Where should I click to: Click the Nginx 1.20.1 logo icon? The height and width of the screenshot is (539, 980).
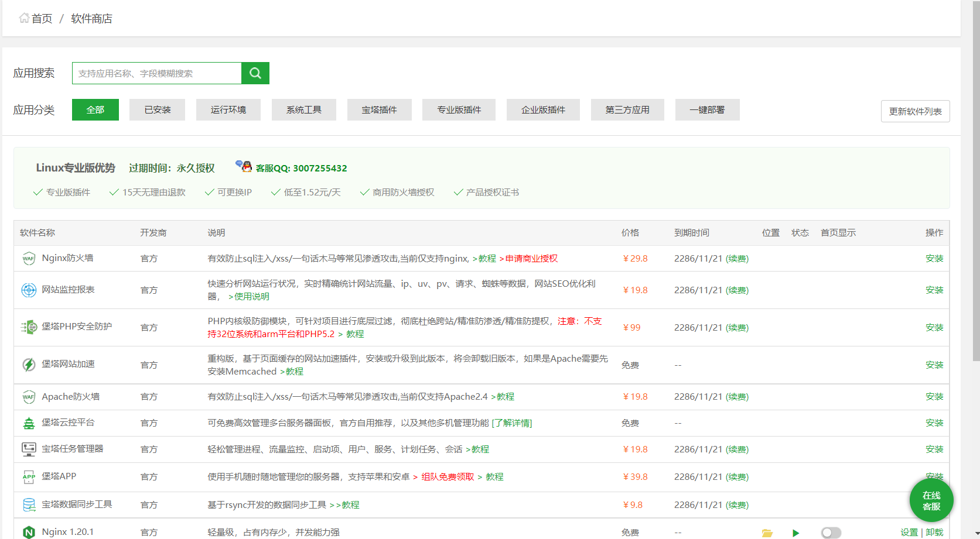coord(29,532)
